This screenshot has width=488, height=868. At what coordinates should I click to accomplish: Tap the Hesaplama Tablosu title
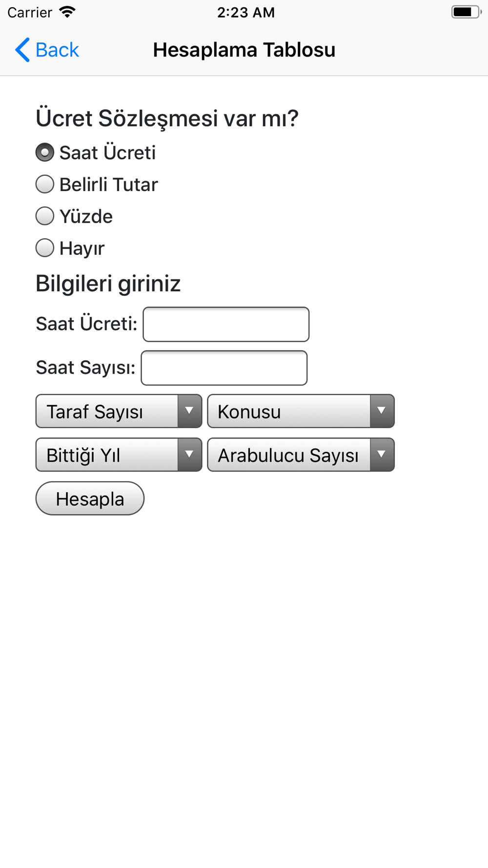tap(244, 50)
